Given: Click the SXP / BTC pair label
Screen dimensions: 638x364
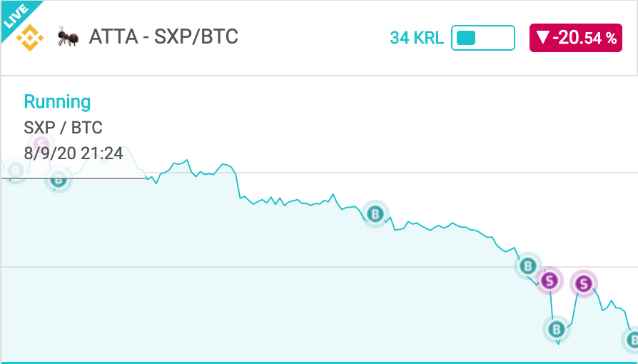Looking at the screenshot, I should click(63, 128).
